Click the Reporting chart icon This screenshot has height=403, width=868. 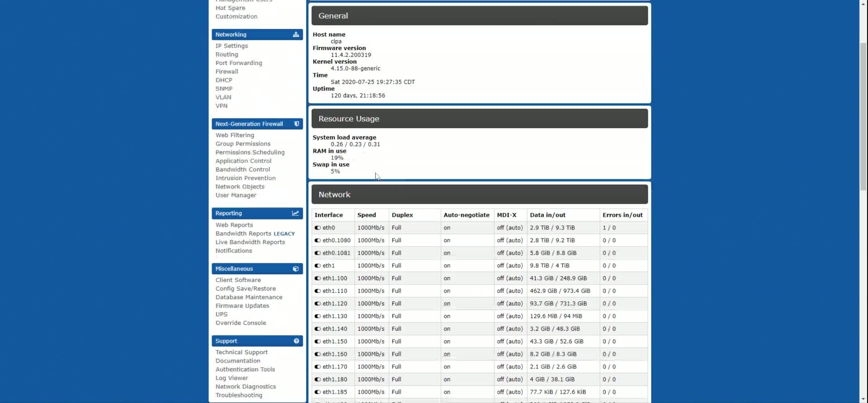(x=295, y=213)
